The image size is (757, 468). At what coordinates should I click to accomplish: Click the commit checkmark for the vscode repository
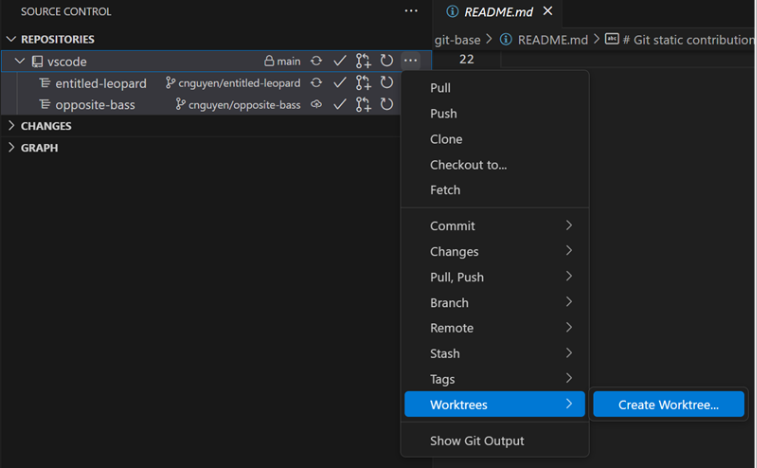click(x=340, y=61)
